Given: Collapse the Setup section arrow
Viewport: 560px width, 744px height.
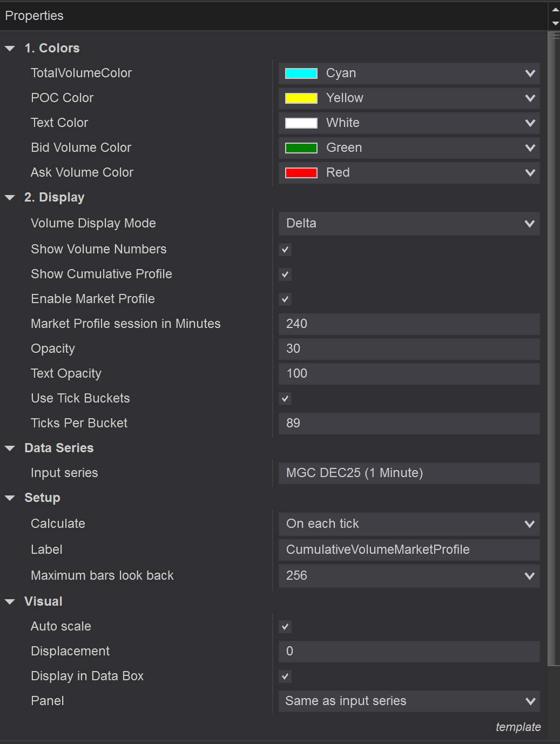Looking at the screenshot, I should [x=10, y=498].
